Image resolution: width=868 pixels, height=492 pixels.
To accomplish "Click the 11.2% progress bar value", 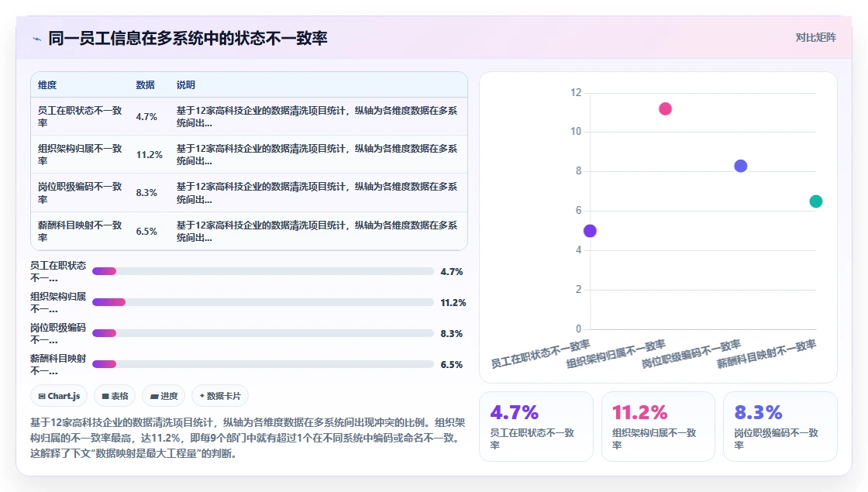I will (453, 303).
